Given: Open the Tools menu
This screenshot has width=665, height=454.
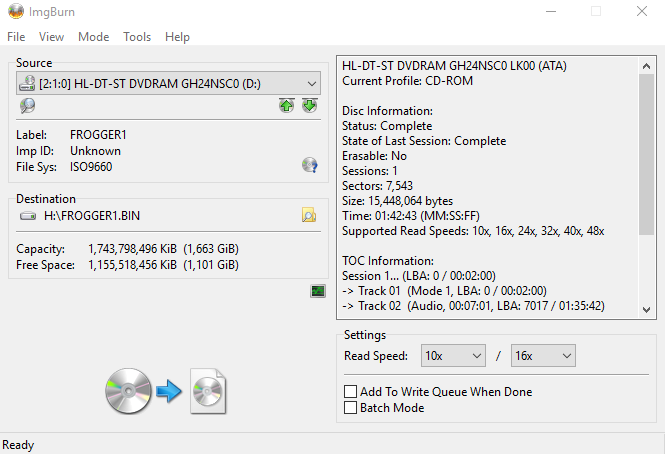Looking at the screenshot, I should (137, 37).
